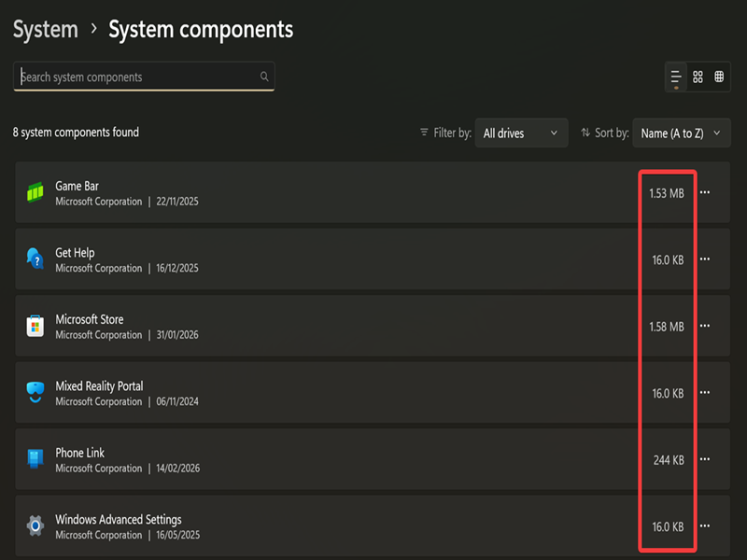This screenshot has height=560, width=747.
Task: Switch to table view layout
Action: tap(719, 77)
